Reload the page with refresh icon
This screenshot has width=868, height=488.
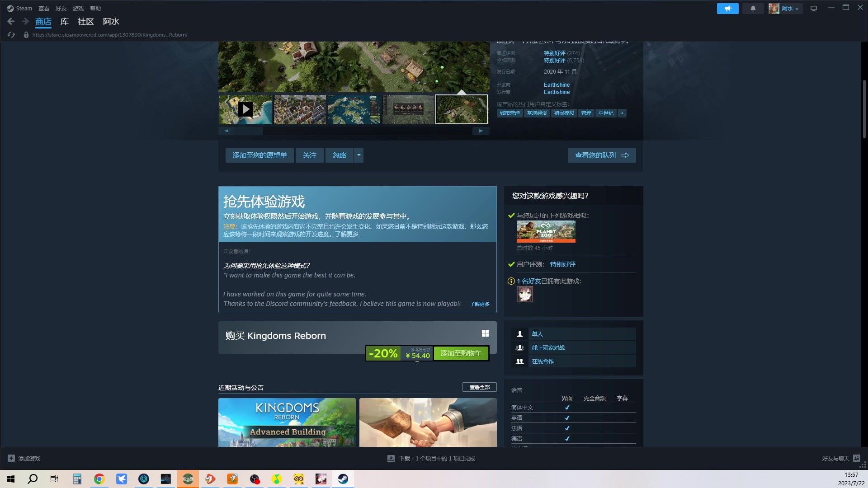[11, 35]
